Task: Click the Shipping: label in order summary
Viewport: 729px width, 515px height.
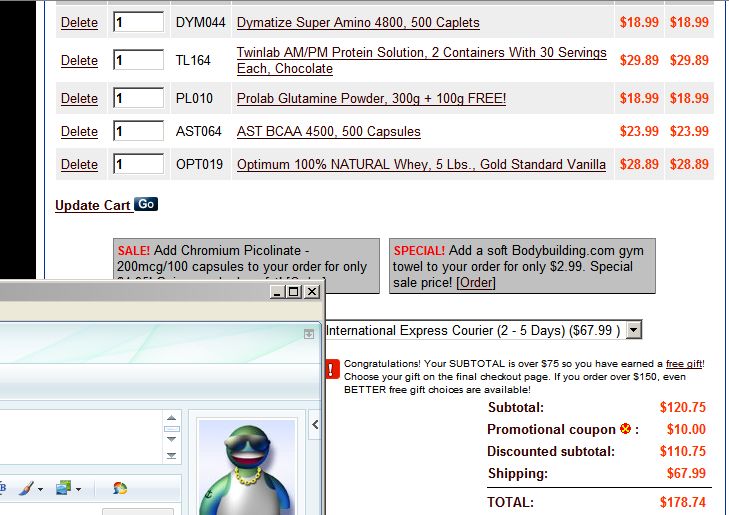Action: click(518, 473)
